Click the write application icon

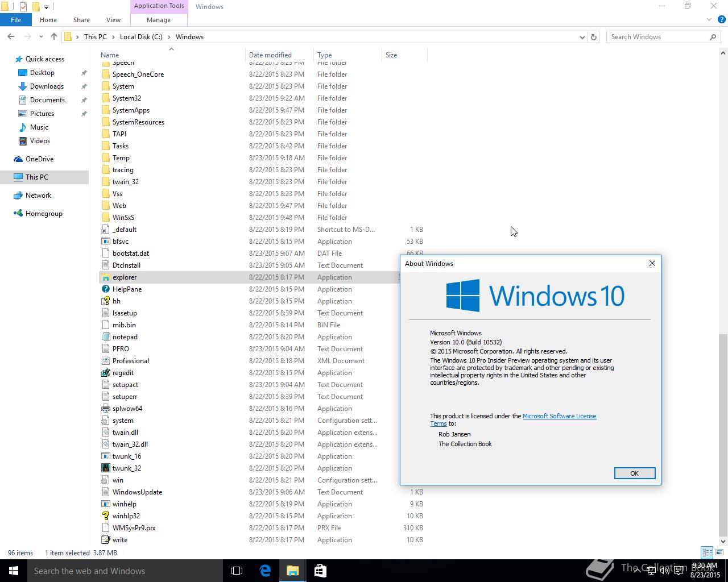[105, 540]
